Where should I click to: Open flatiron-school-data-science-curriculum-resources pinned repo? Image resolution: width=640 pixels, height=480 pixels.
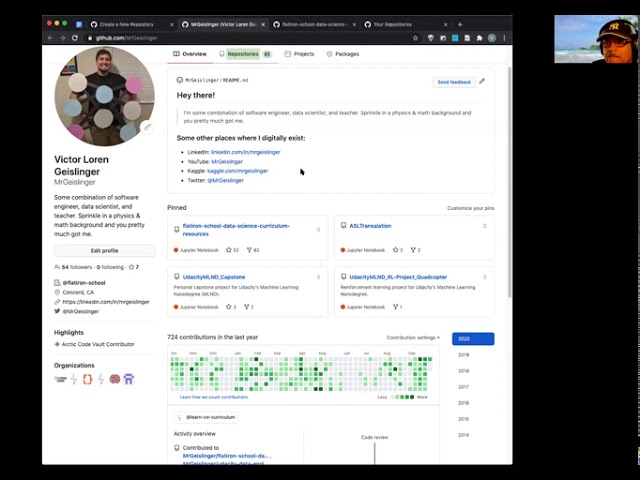tap(236, 230)
